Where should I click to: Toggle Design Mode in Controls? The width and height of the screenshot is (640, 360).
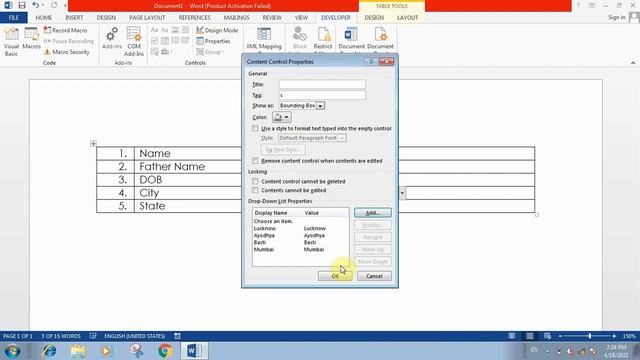[x=217, y=30]
